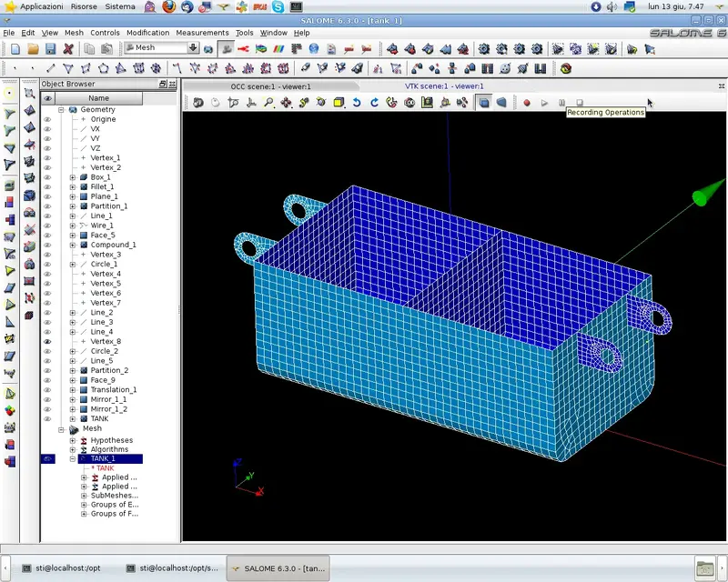728x582 pixels.
Task: Select the pentagon polygon element tool
Action: (103, 69)
